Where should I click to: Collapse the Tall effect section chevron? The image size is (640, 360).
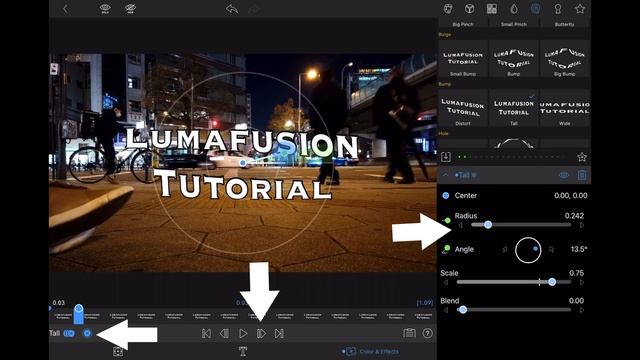[445, 175]
